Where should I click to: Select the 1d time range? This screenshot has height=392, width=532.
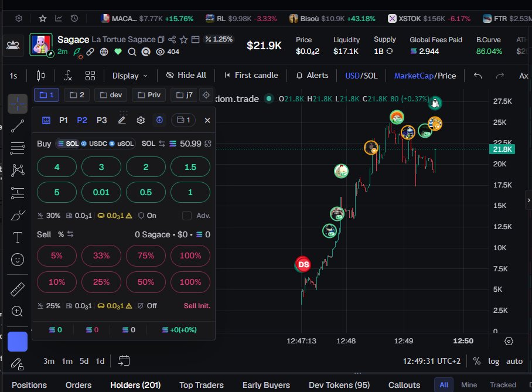[x=100, y=361]
